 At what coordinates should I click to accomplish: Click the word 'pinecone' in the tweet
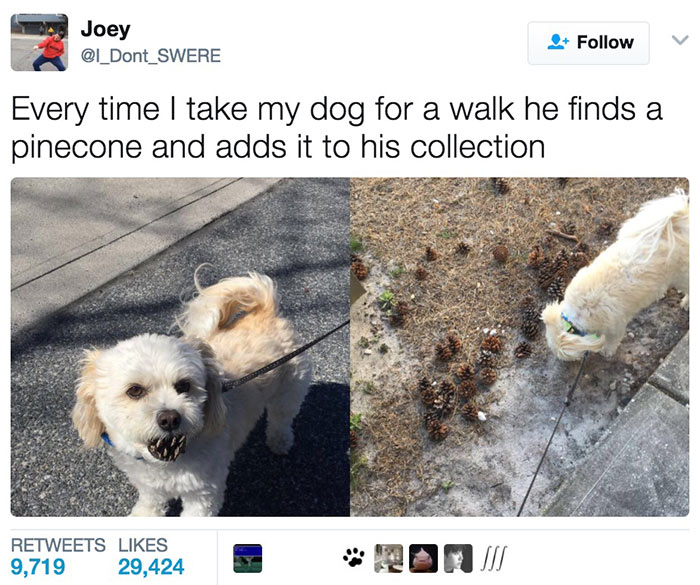tap(76, 148)
